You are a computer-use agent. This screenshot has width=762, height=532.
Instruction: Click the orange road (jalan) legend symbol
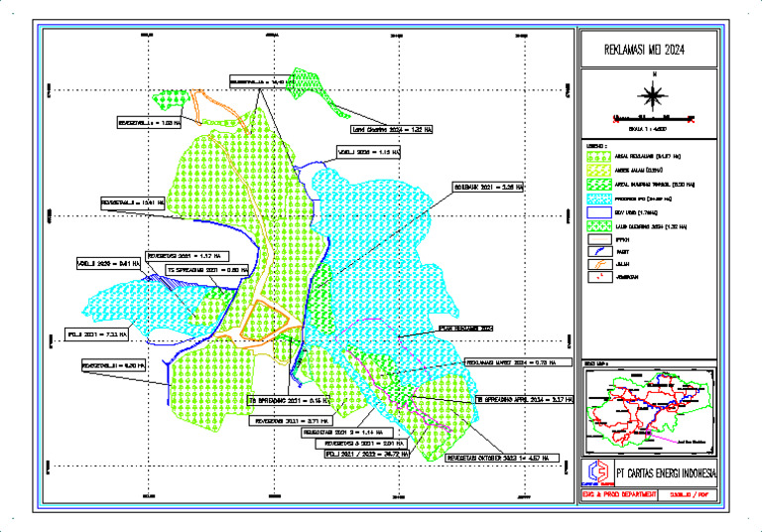coord(599,264)
